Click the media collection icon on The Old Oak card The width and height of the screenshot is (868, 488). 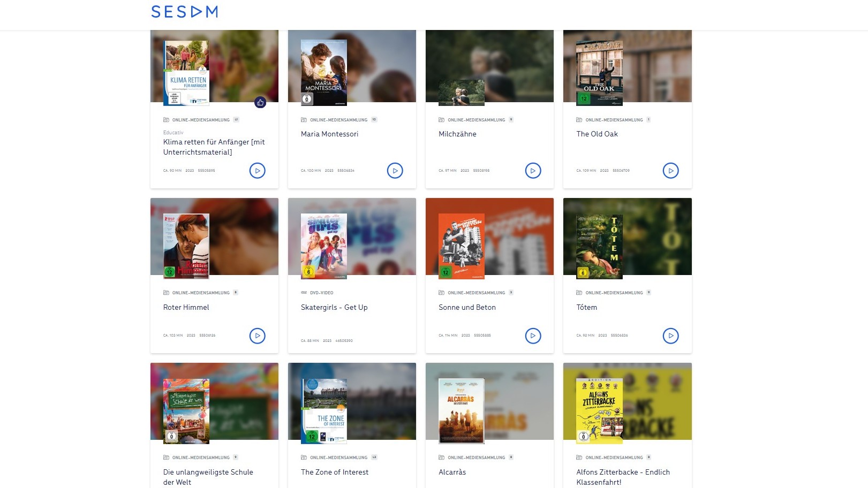579,120
